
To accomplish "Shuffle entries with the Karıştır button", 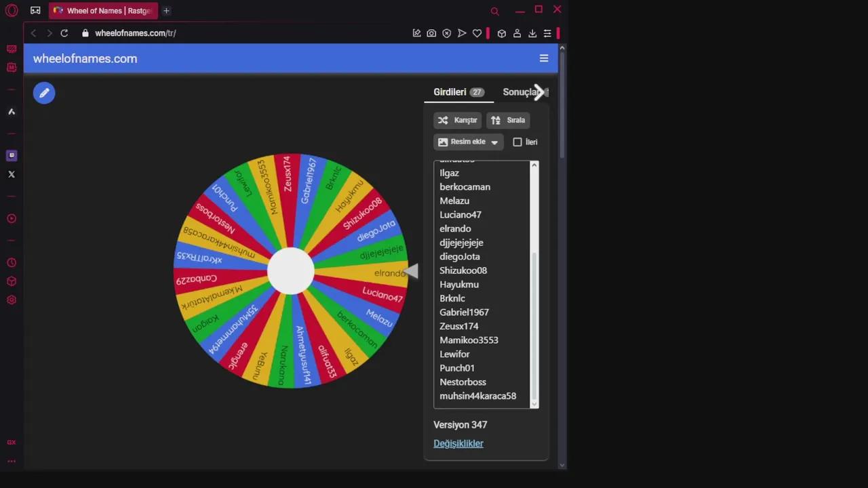I will (x=458, y=120).
